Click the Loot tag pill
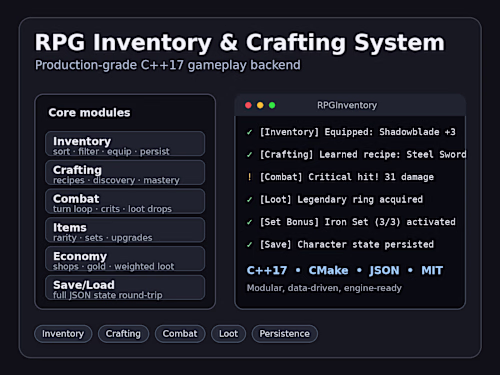 (x=229, y=334)
